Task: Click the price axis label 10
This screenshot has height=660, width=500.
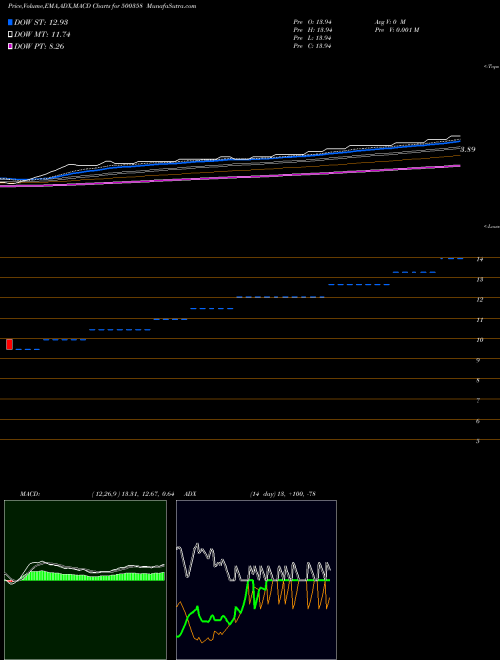Action: (x=479, y=340)
